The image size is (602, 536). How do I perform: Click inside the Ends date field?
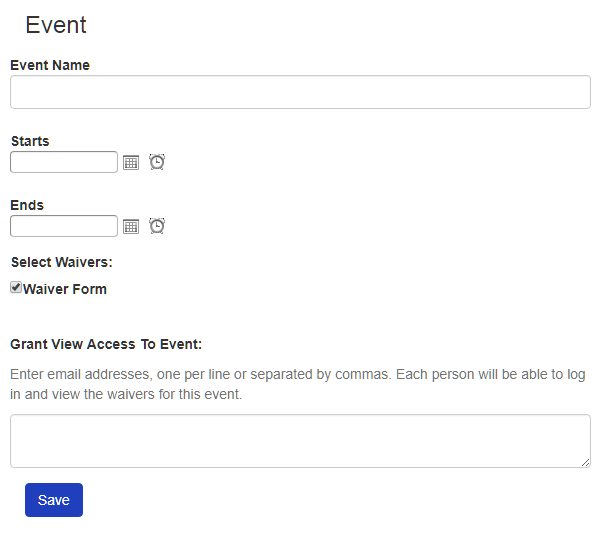64,226
